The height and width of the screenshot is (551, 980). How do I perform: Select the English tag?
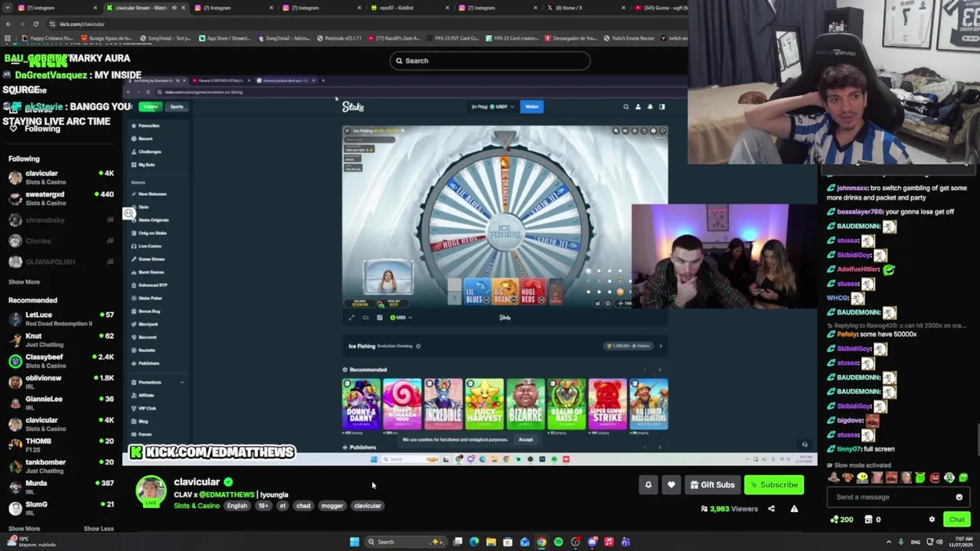(237, 506)
